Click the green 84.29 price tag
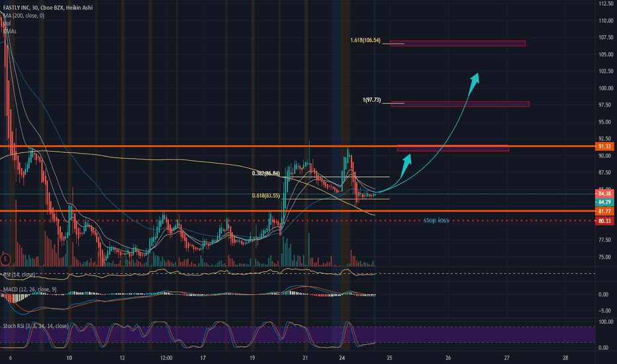 click(604, 202)
